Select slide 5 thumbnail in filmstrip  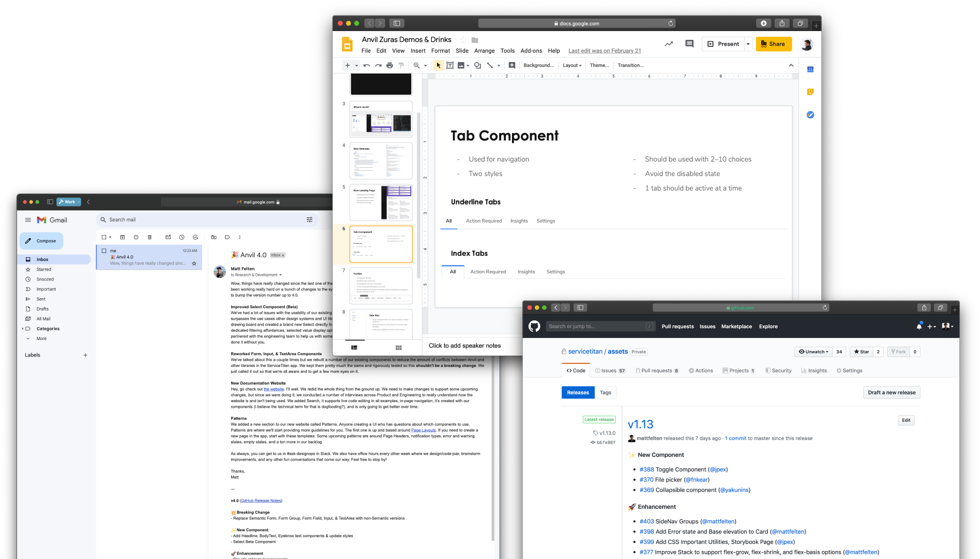pos(381,202)
